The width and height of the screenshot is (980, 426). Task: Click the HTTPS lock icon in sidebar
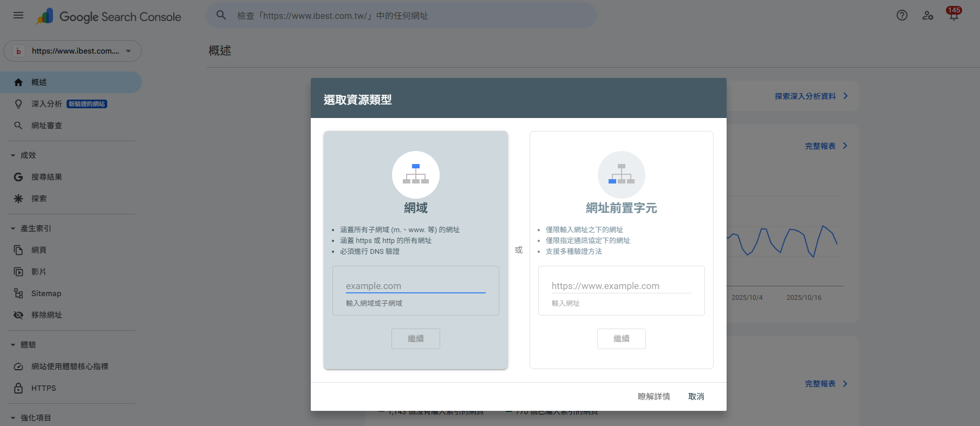click(18, 388)
